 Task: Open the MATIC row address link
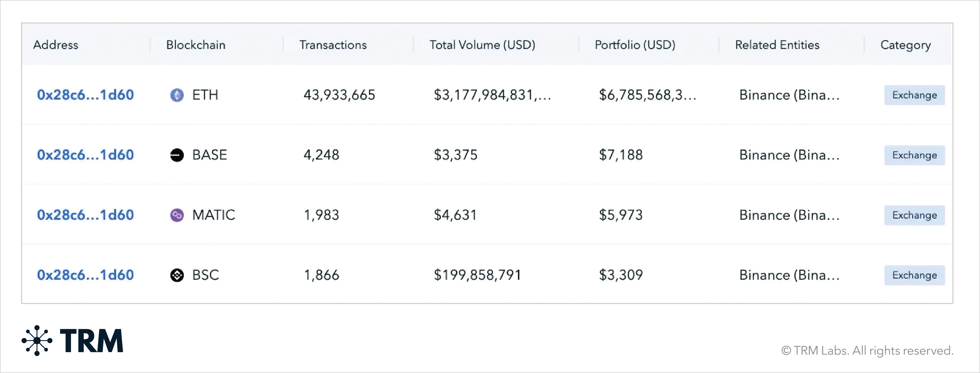point(85,215)
